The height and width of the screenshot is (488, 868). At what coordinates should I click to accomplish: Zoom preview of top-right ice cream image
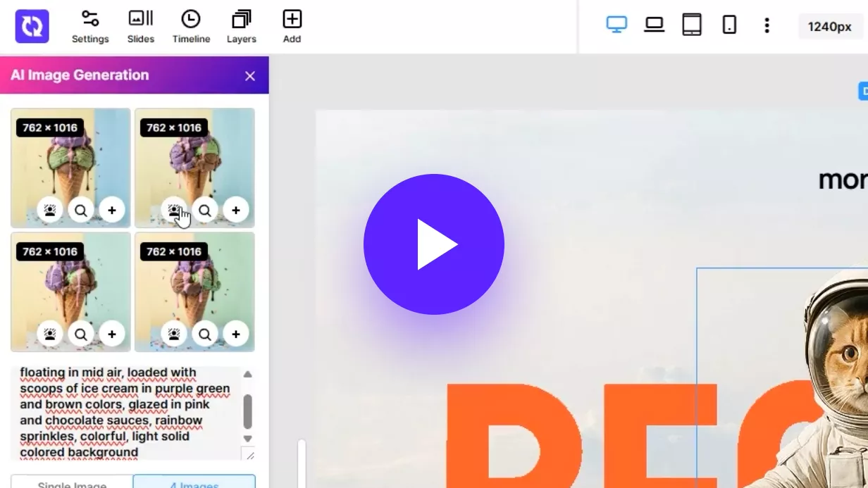pos(205,210)
